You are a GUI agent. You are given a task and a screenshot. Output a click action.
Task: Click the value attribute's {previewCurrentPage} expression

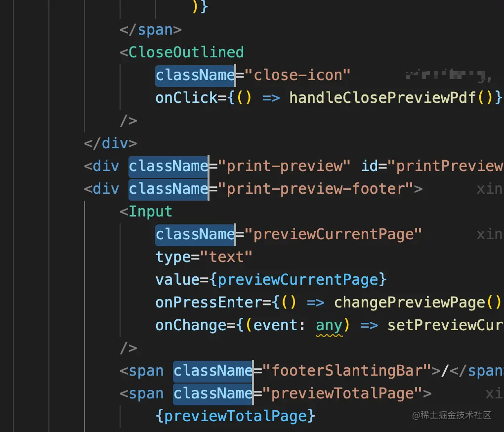(297, 280)
